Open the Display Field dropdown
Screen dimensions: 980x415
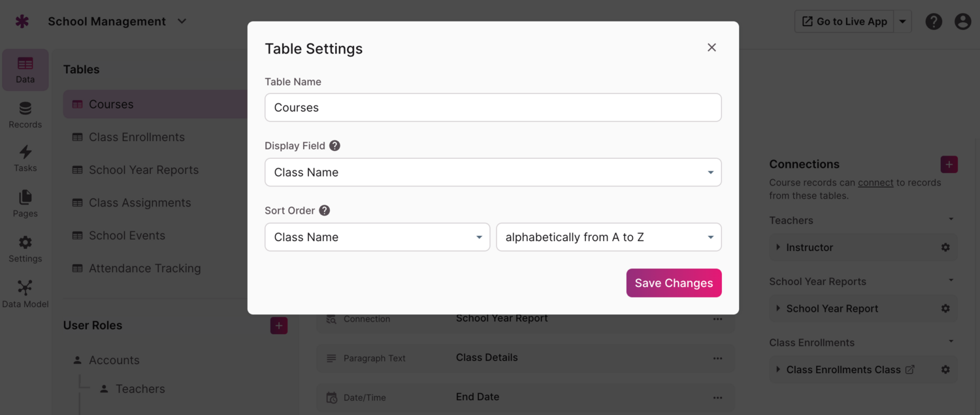click(x=493, y=173)
